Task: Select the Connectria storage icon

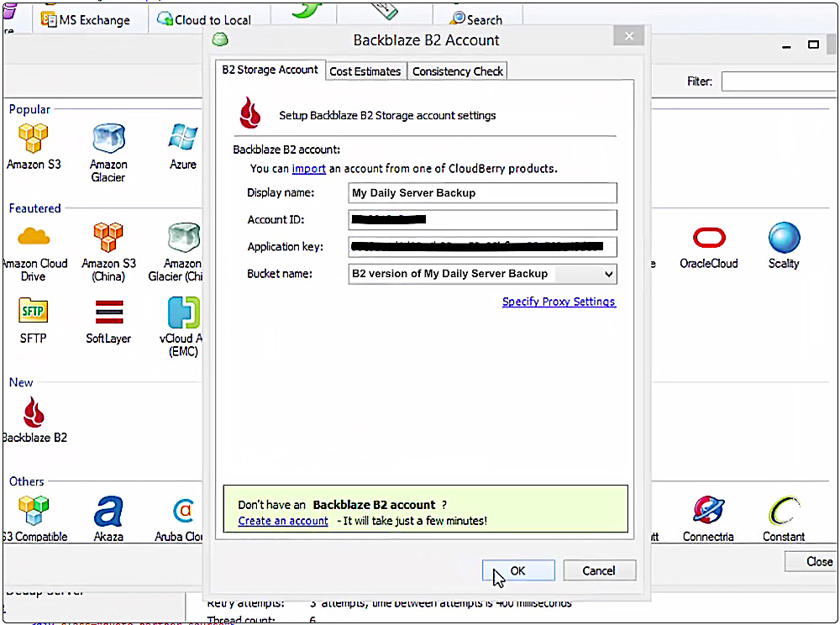Action: [x=708, y=510]
